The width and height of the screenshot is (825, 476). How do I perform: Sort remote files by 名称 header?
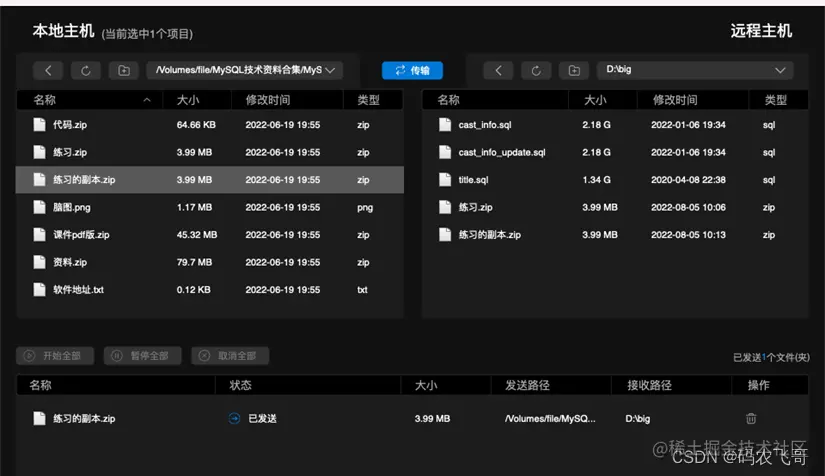(x=495, y=100)
